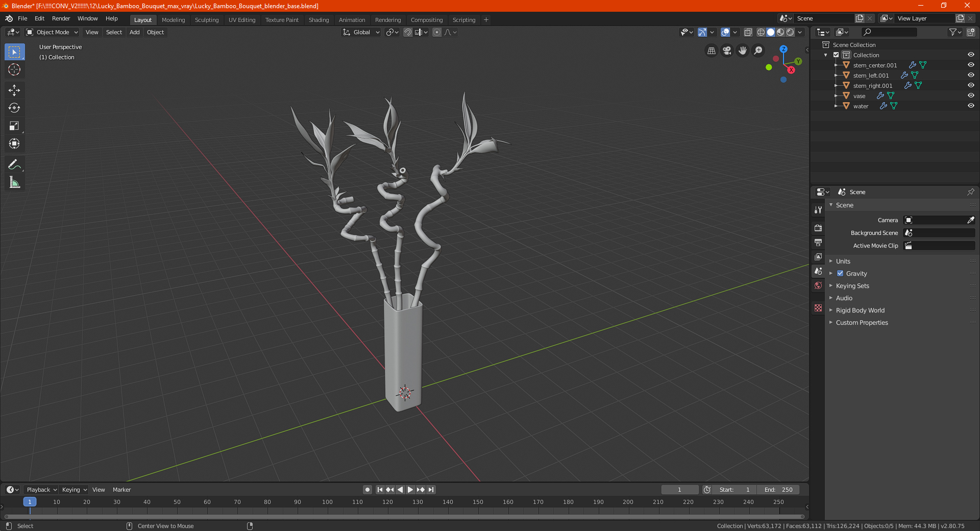Expand the Audio panel
This screenshot has height=531, width=980.
pos(844,298)
